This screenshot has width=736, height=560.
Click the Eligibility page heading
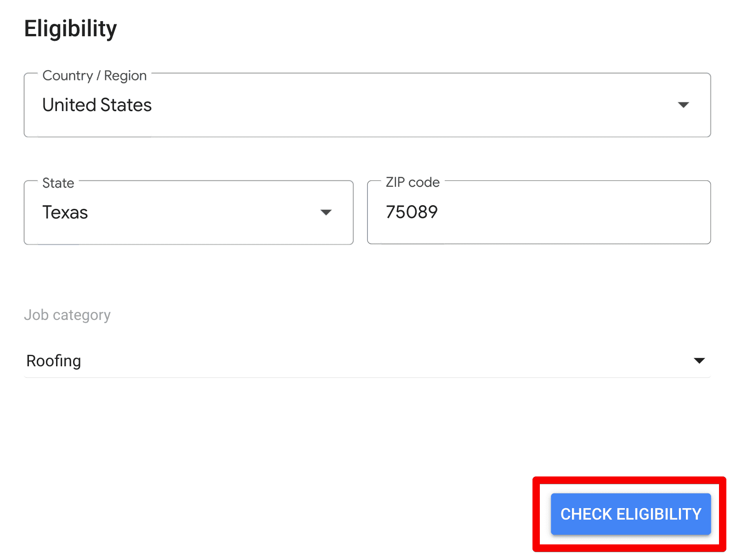tap(70, 28)
